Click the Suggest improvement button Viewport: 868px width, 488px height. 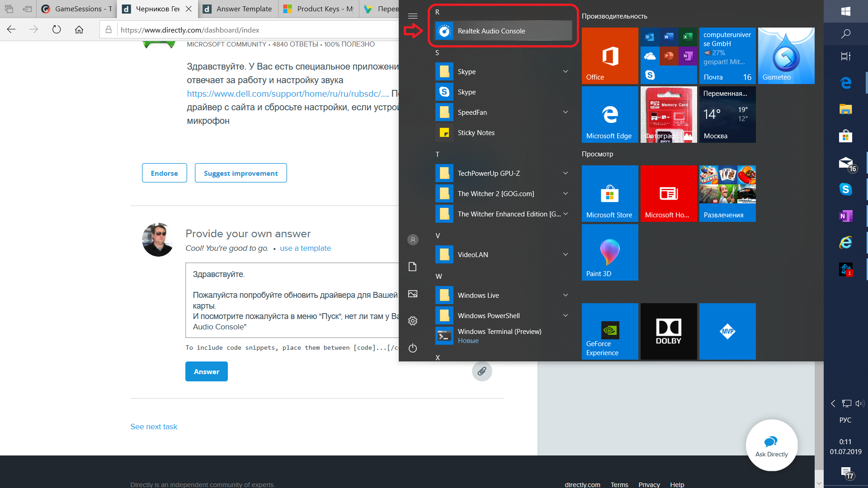[x=241, y=173]
